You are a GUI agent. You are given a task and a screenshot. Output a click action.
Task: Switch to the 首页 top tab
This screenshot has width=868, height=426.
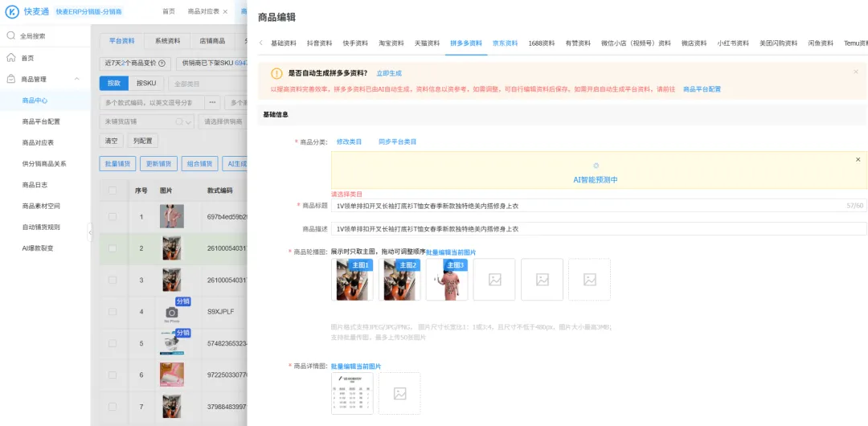pyautogui.click(x=169, y=11)
